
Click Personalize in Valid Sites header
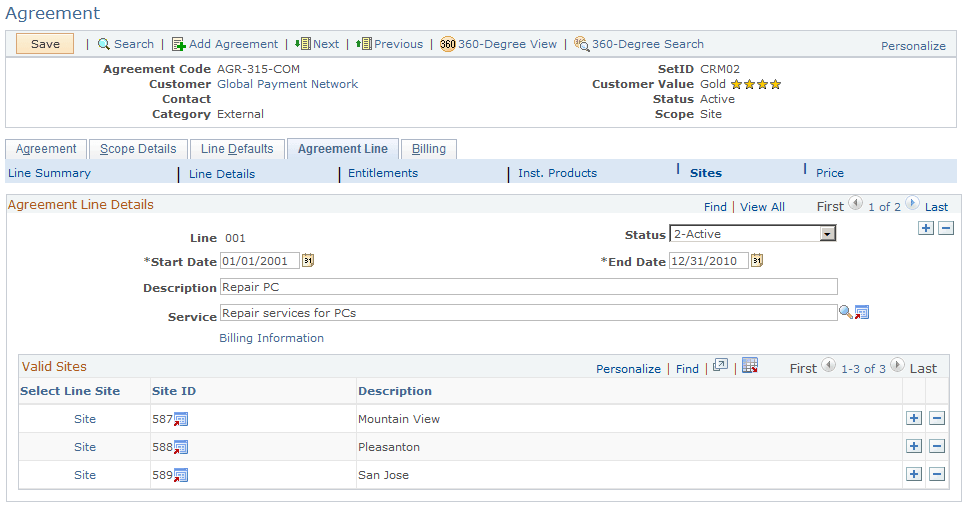point(628,369)
